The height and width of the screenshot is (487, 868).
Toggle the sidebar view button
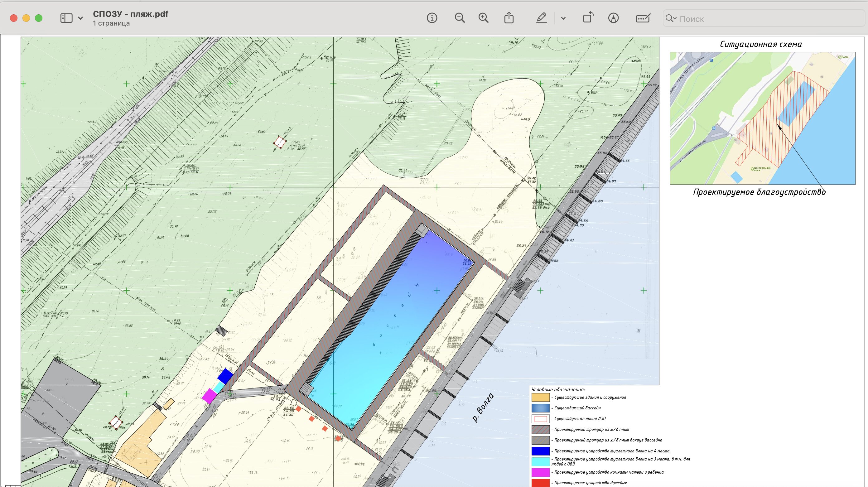coord(66,18)
